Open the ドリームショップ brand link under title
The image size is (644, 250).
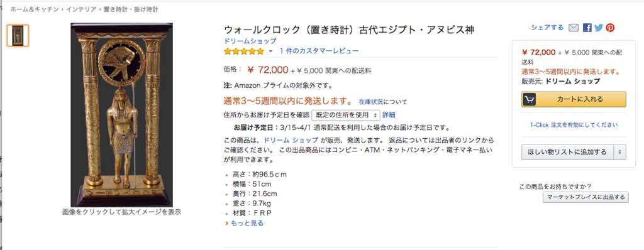(250, 41)
